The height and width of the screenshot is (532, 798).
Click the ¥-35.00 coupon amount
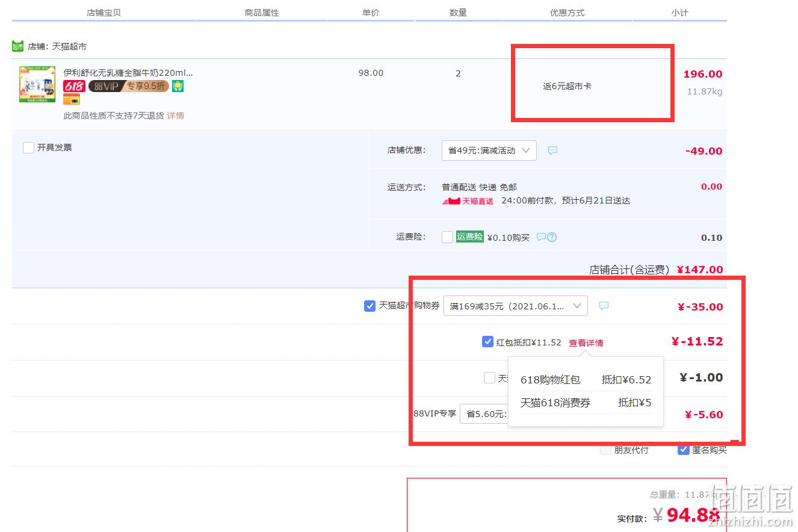(700, 307)
